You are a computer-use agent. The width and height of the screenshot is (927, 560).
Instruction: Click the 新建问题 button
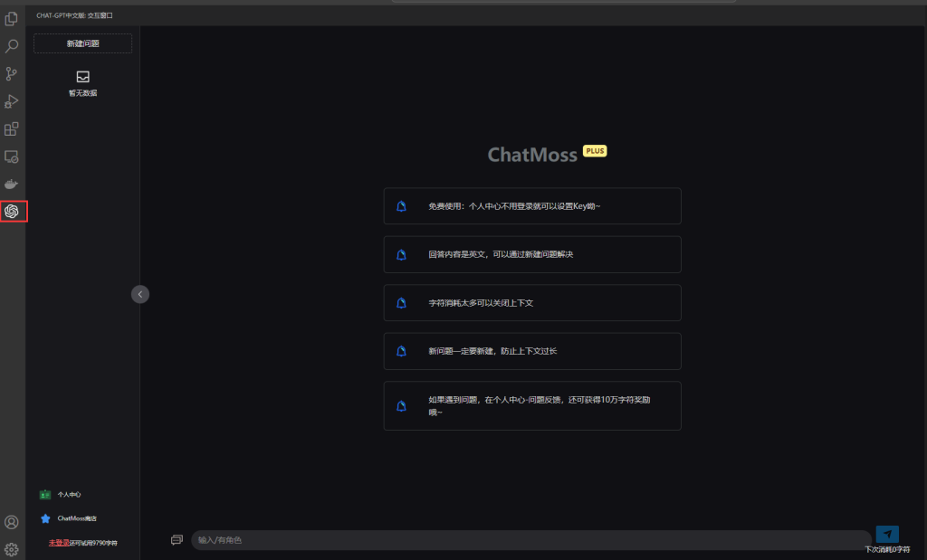[x=82, y=43]
